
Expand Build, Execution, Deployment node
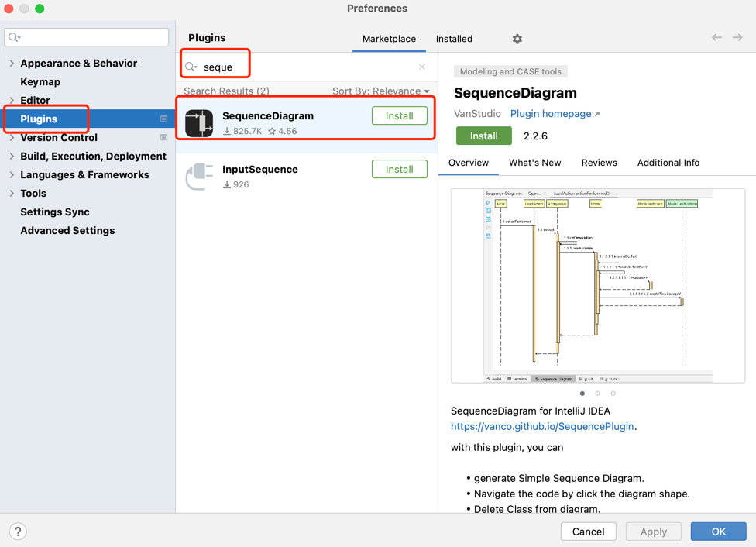click(x=12, y=157)
